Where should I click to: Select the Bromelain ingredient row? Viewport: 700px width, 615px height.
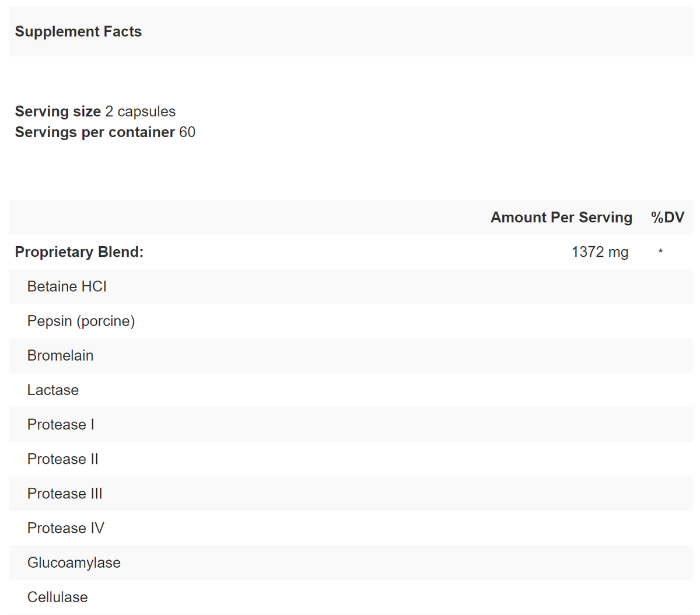(60, 355)
